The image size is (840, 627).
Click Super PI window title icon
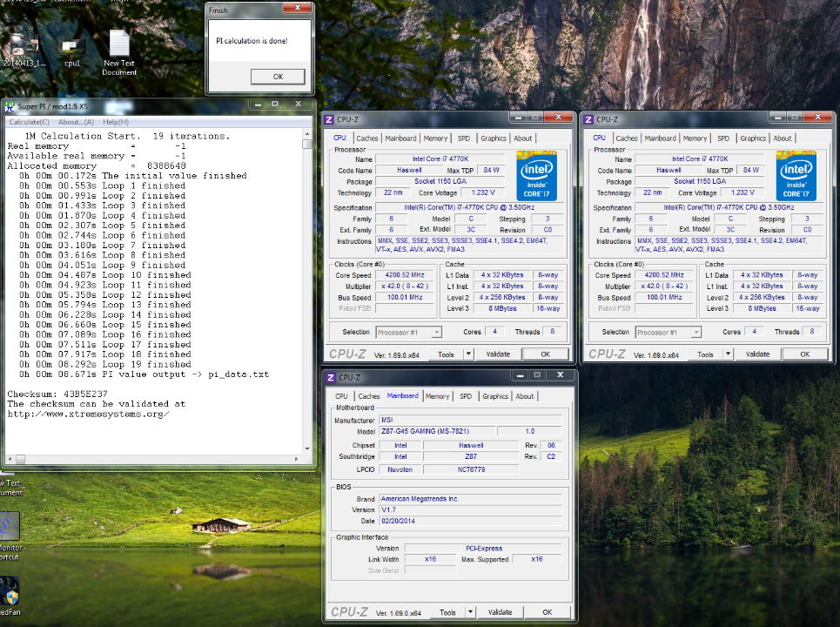tap(10, 106)
